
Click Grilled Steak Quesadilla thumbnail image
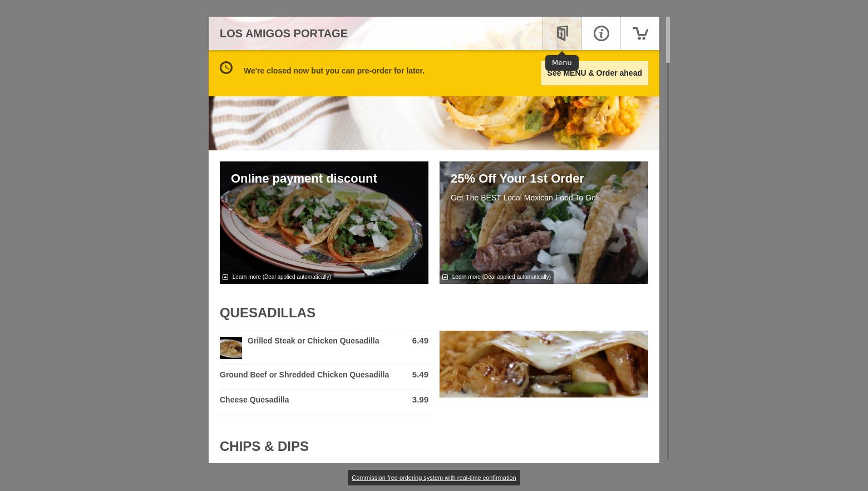231,348
